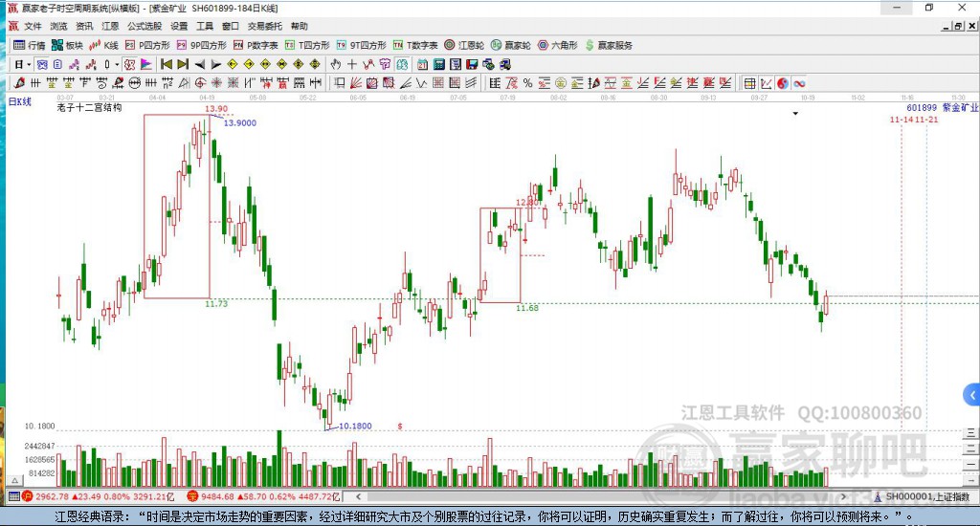Open the 赢家轮 wheel tool
This screenshot has width=980, height=526.
(511, 45)
